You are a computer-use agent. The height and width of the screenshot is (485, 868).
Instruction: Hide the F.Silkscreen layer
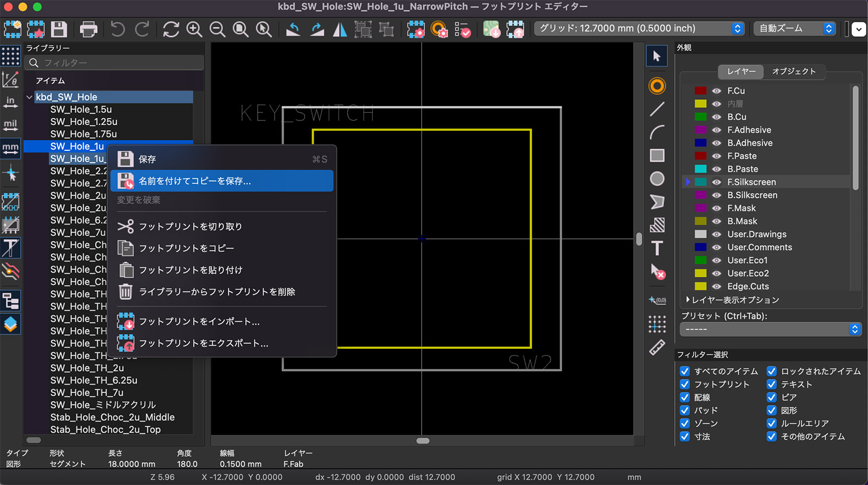[717, 182]
